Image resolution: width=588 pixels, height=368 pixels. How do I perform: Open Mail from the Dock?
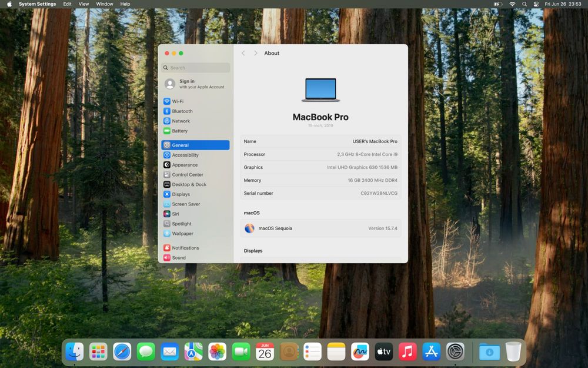(x=169, y=352)
